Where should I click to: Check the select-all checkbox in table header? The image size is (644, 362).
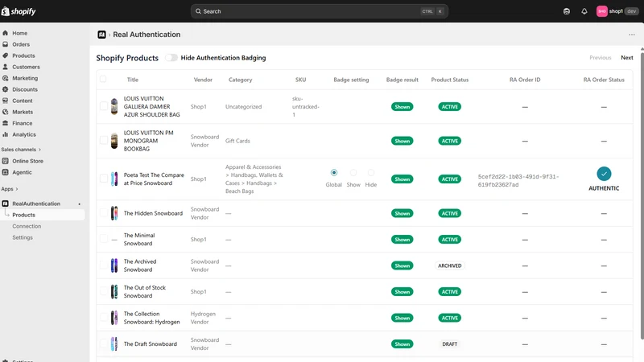103,79
